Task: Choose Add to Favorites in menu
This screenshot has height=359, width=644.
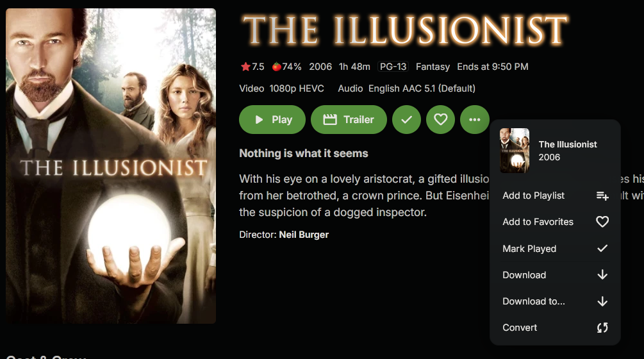Action: [x=555, y=222]
